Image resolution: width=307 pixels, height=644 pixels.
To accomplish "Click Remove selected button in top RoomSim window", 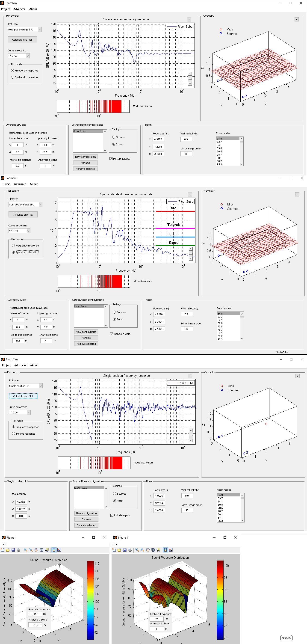I will click(x=86, y=169).
